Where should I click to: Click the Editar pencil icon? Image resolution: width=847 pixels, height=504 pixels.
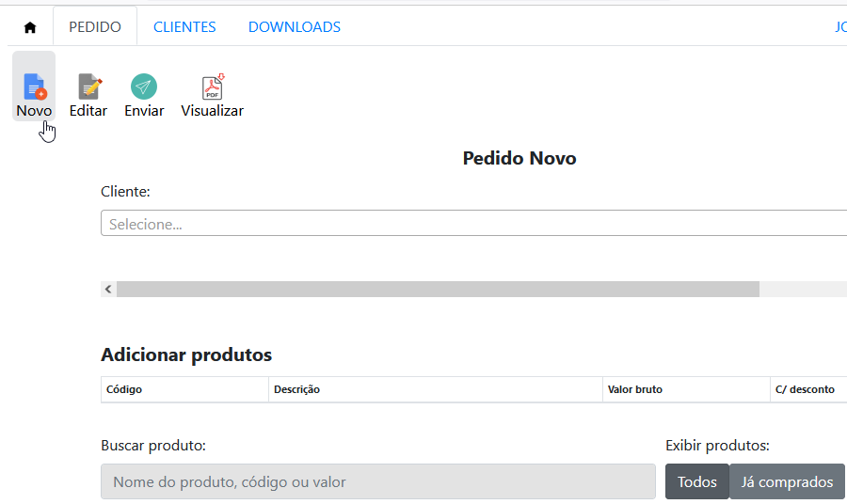click(88, 87)
